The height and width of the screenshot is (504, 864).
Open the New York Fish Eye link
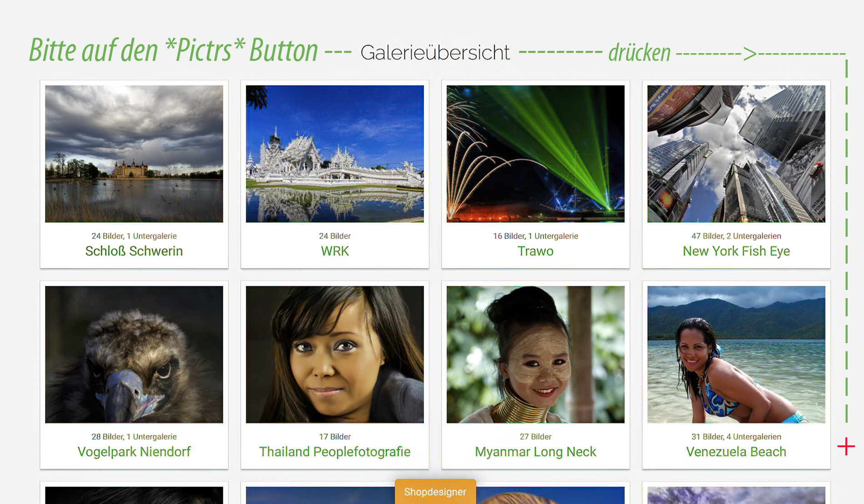click(x=736, y=251)
